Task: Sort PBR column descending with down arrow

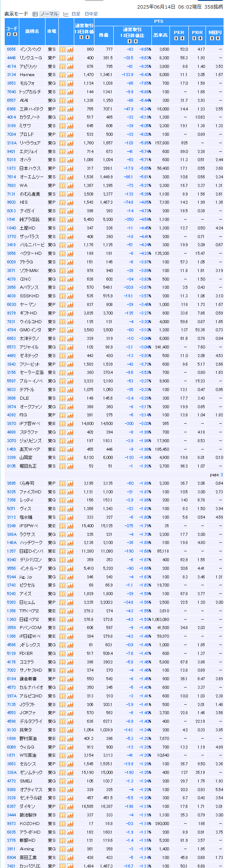Action: 200,38
